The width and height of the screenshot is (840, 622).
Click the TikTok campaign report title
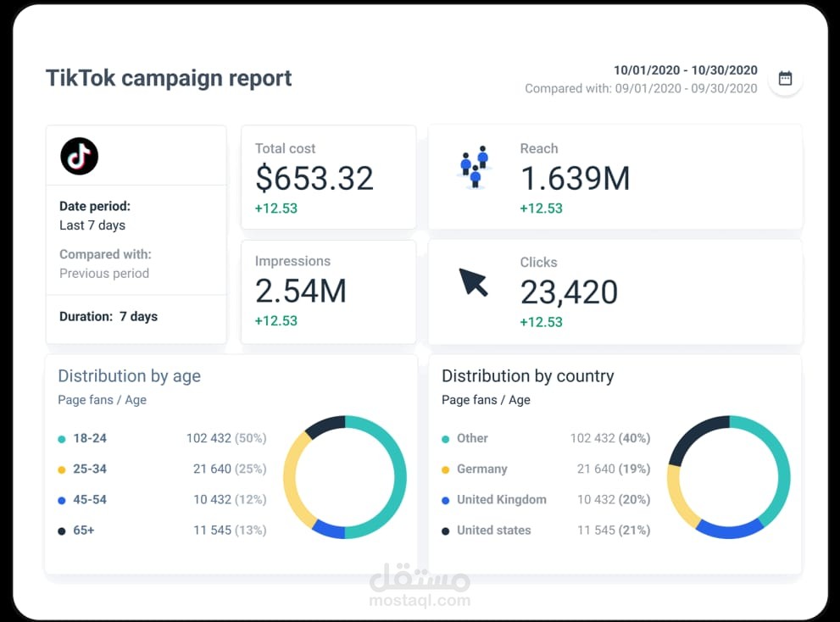pos(169,78)
